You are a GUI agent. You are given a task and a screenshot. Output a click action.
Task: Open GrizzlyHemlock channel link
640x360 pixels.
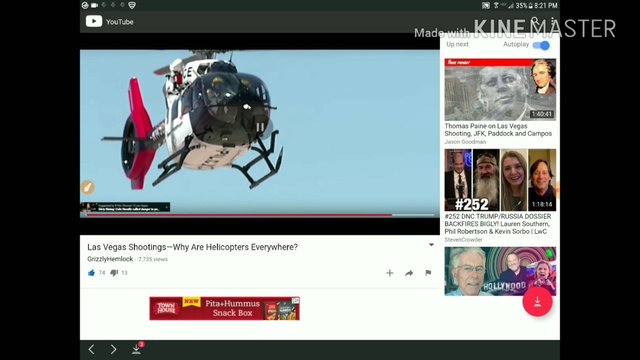(x=110, y=259)
